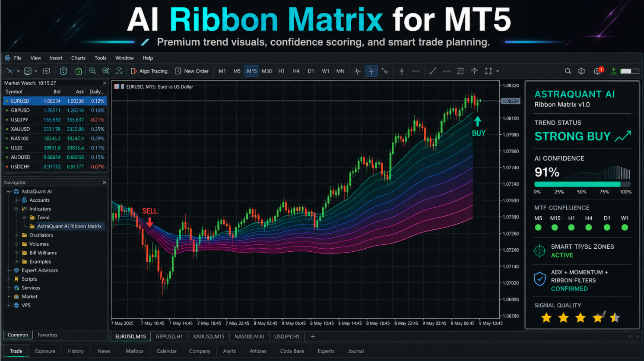Click the Smart TP/SL Zones crosshair icon

pyautogui.click(x=540, y=251)
